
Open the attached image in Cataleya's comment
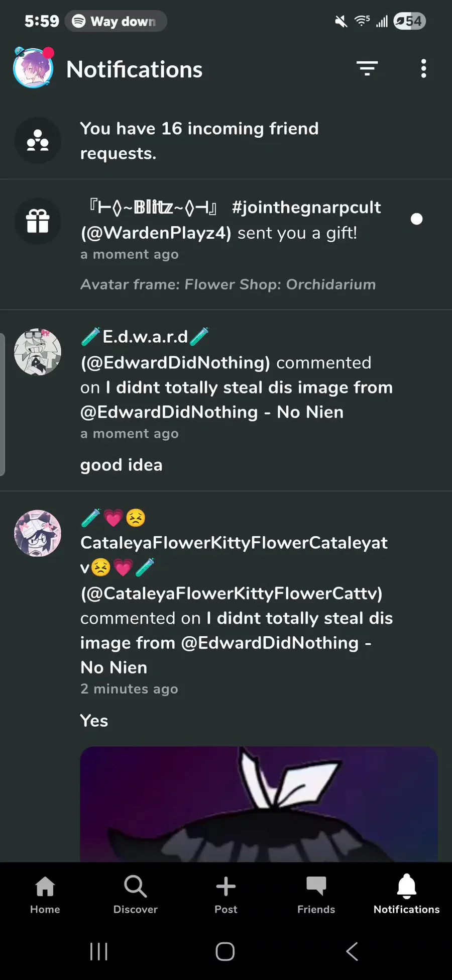[259, 804]
